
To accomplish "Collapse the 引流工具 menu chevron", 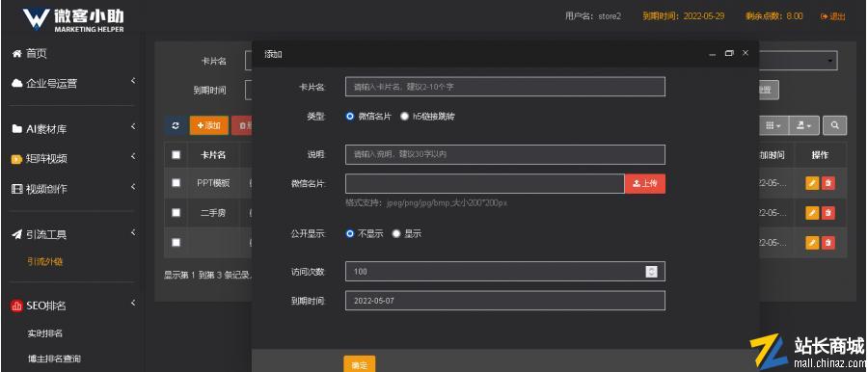I will (133, 232).
